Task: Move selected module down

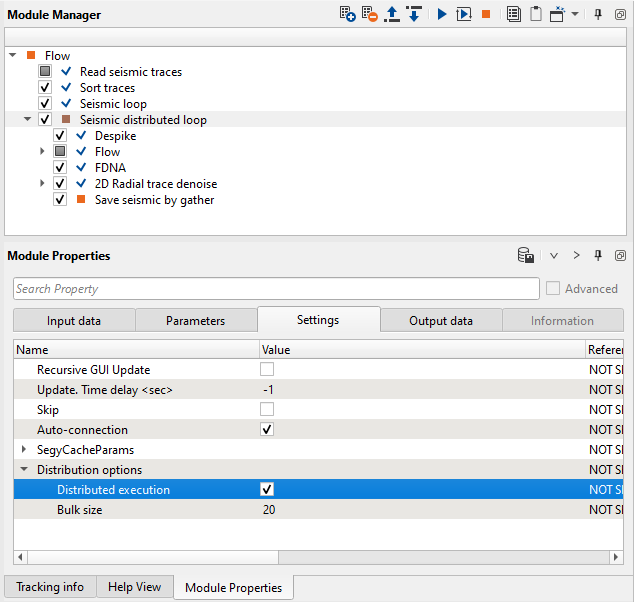Action: pyautogui.click(x=413, y=15)
